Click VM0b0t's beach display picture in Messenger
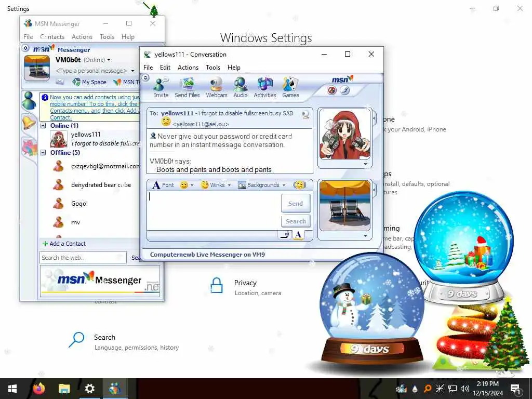 [37, 68]
